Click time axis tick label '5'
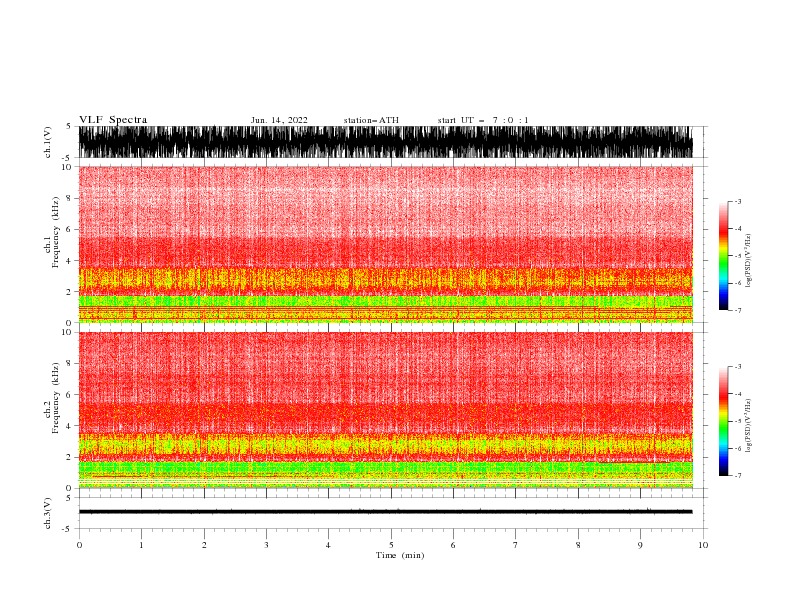The image size is (792, 612). 391,545
